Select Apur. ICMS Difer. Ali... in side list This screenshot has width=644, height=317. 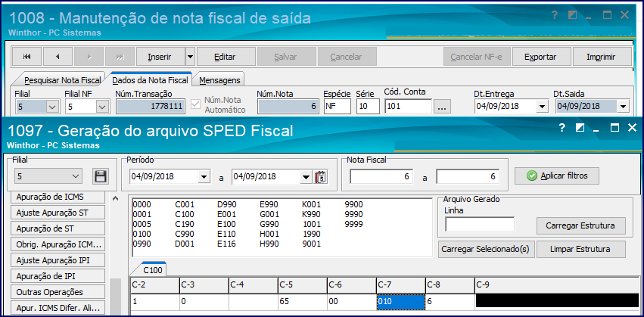point(58,308)
